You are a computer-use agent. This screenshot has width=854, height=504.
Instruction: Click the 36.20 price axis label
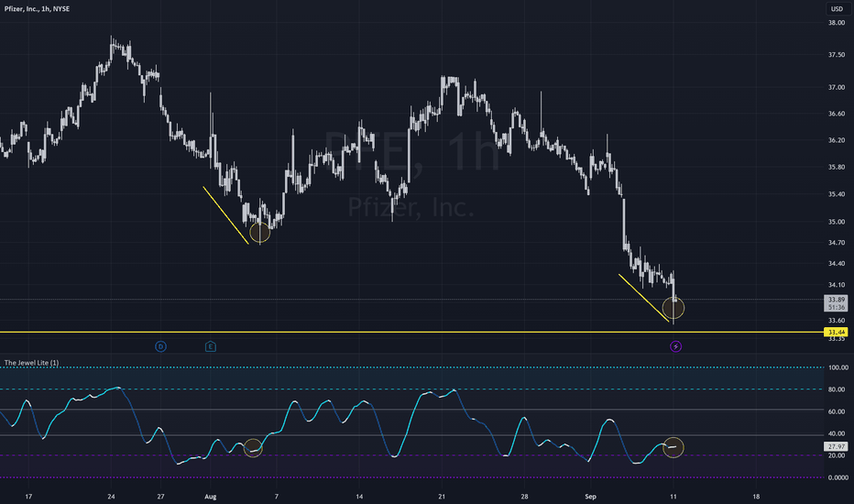coord(837,140)
